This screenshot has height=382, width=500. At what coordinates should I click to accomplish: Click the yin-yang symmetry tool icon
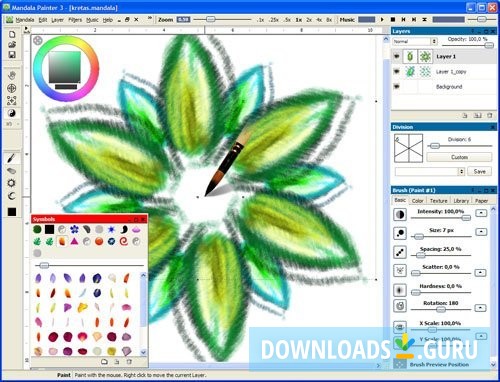(12, 113)
